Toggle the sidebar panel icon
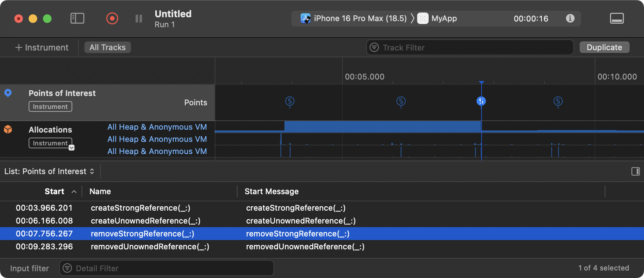 click(77, 18)
